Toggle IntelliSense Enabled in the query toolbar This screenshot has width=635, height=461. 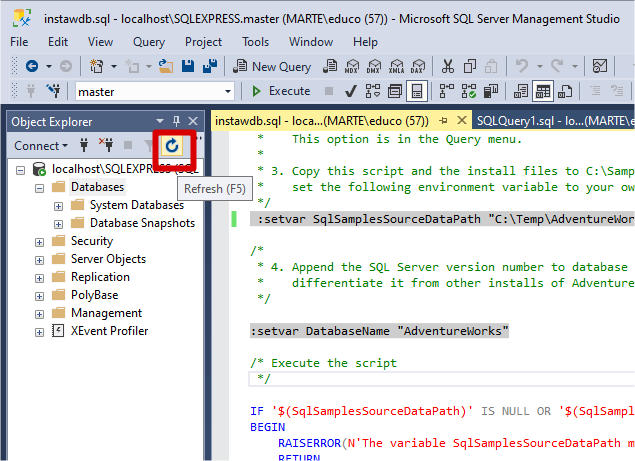click(417, 91)
